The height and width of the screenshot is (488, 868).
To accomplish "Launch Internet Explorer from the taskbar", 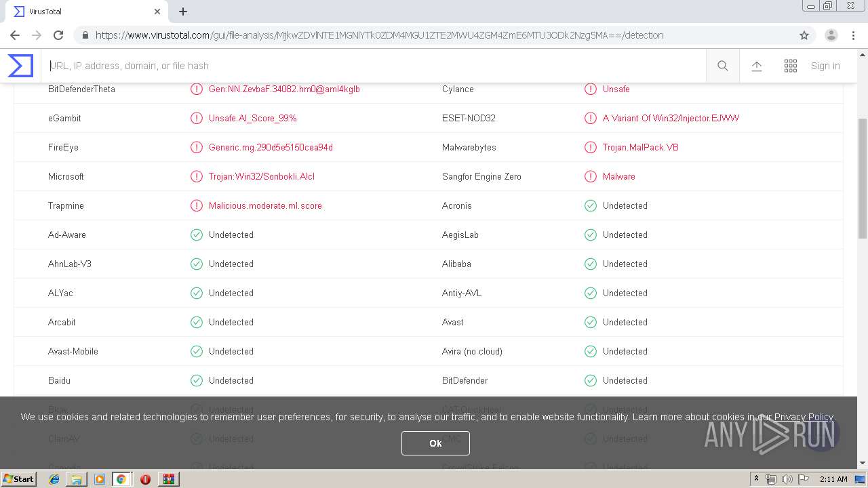I will point(54,479).
